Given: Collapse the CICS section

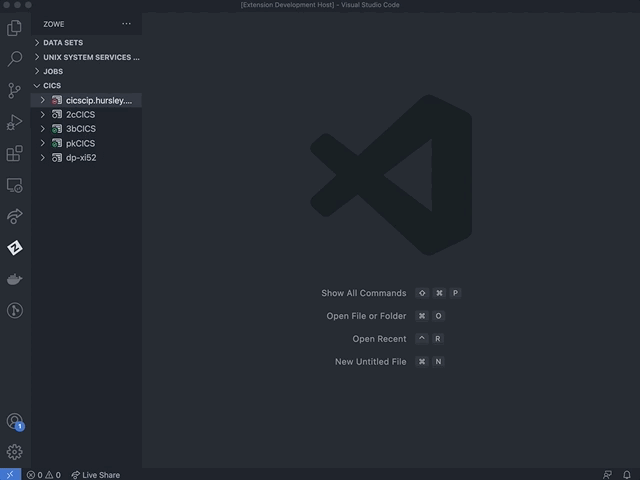Looking at the screenshot, I should click(x=52, y=86).
